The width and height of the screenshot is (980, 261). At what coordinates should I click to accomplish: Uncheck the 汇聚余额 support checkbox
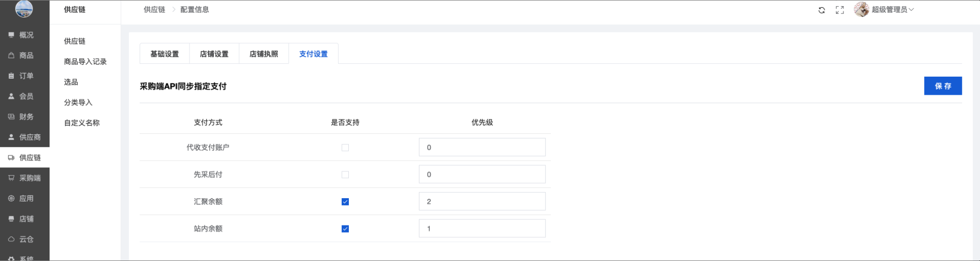pyautogui.click(x=345, y=202)
